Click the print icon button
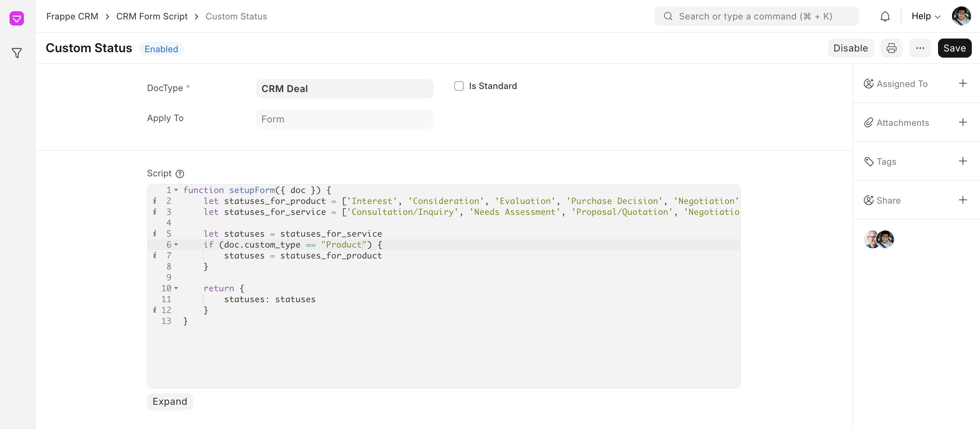Image resolution: width=980 pixels, height=429 pixels. click(x=891, y=48)
